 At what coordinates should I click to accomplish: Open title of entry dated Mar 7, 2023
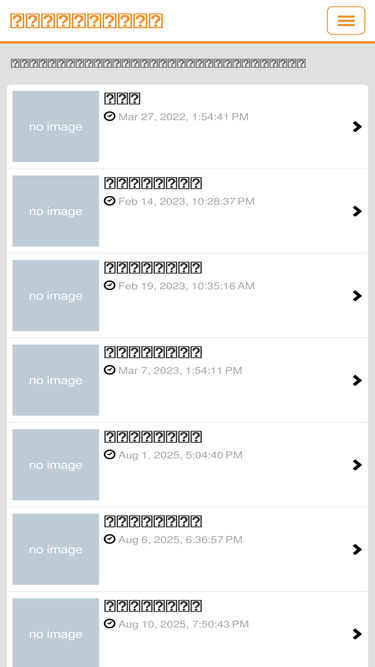tap(153, 352)
